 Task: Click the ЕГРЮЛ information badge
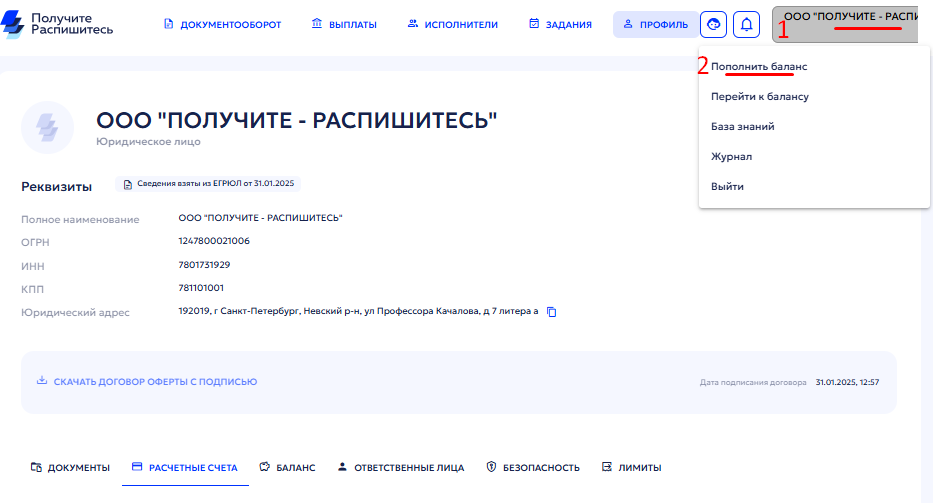[x=208, y=184]
